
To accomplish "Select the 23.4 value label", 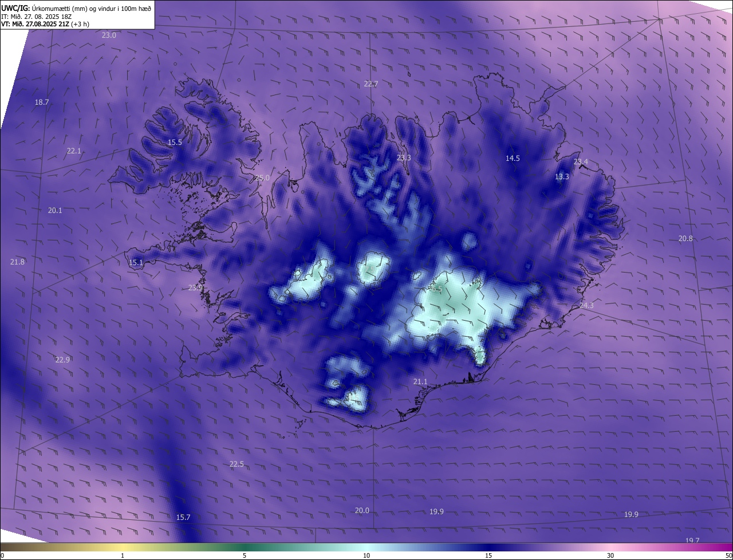I will click(x=581, y=162).
